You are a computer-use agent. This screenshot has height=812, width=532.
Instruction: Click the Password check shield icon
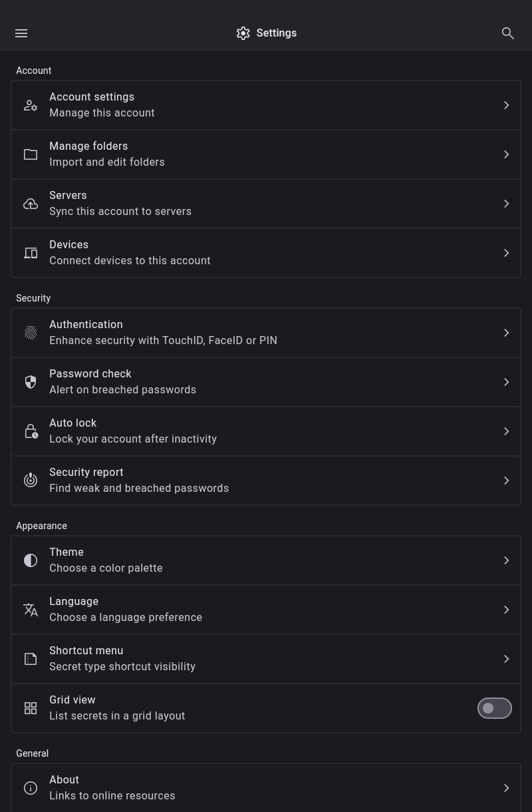(x=31, y=382)
